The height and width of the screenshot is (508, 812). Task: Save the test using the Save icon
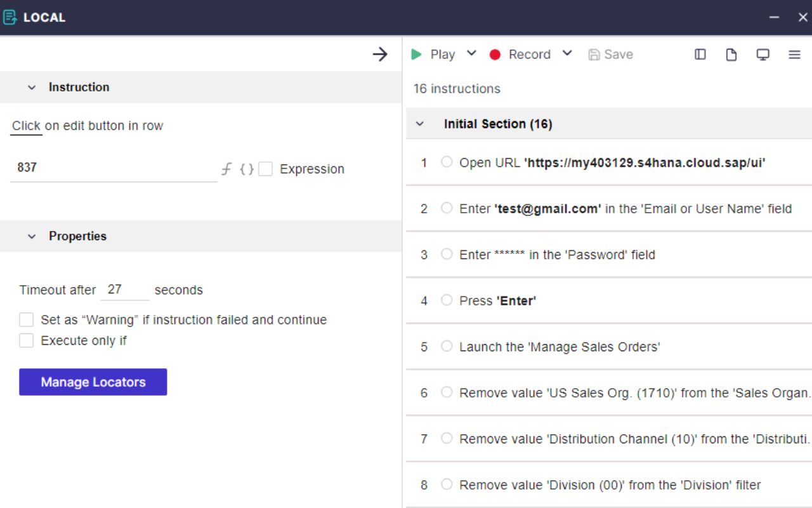point(594,54)
